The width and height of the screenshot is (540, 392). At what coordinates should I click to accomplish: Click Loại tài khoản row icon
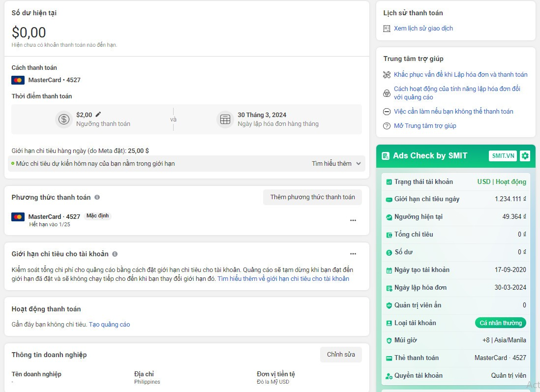pyautogui.click(x=389, y=323)
